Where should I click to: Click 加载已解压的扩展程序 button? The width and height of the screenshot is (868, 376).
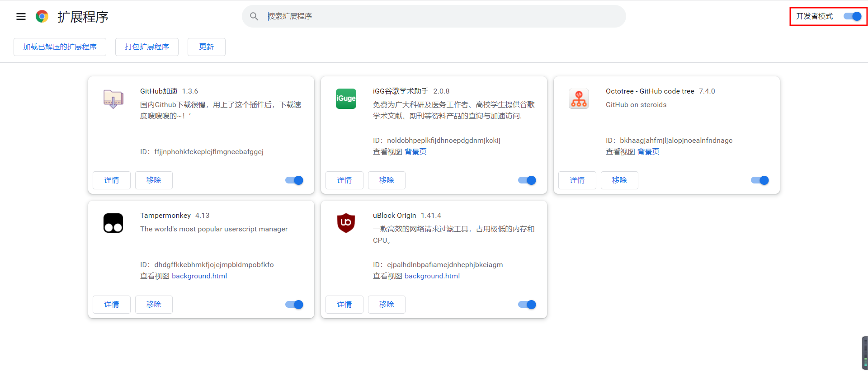[x=60, y=47]
